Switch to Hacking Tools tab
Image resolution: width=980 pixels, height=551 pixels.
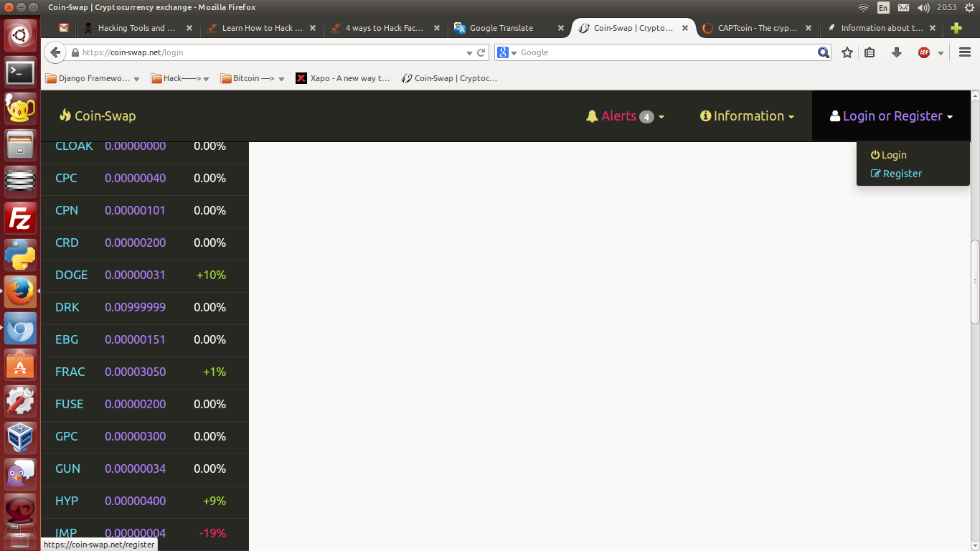tap(136, 28)
